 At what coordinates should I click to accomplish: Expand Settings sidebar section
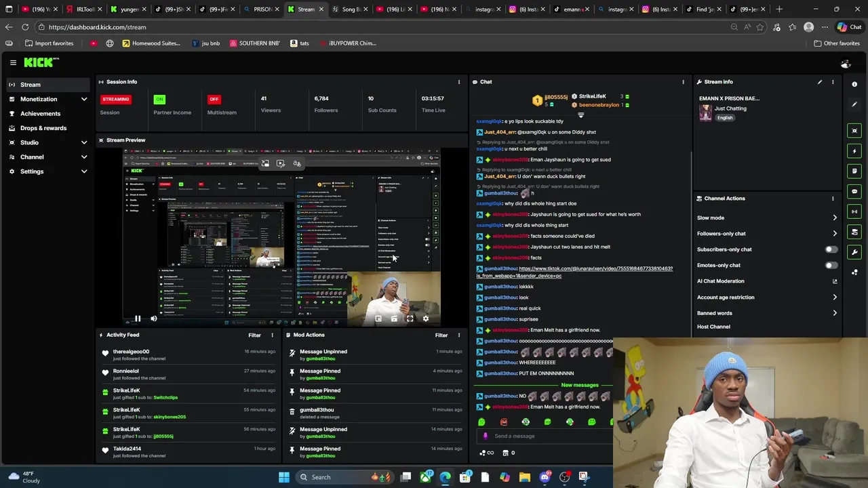(84, 171)
